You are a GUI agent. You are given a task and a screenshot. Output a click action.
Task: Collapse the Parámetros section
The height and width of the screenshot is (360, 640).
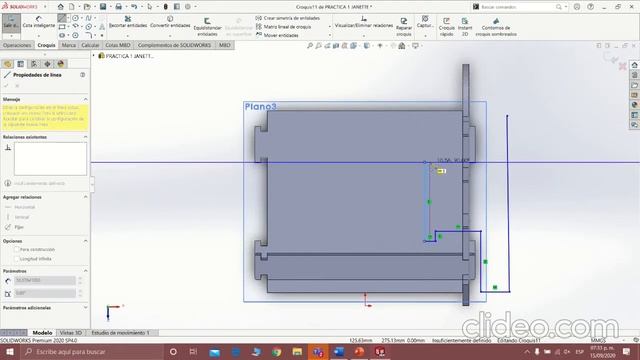tap(85, 271)
